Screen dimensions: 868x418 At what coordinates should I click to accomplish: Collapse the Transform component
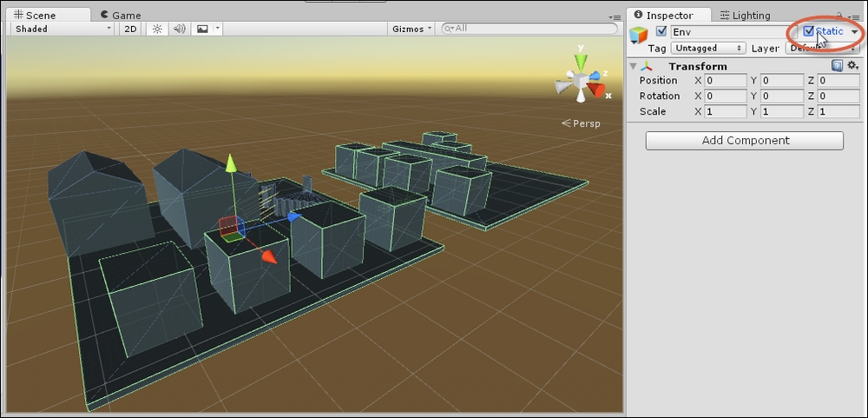(x=634, y=66)
